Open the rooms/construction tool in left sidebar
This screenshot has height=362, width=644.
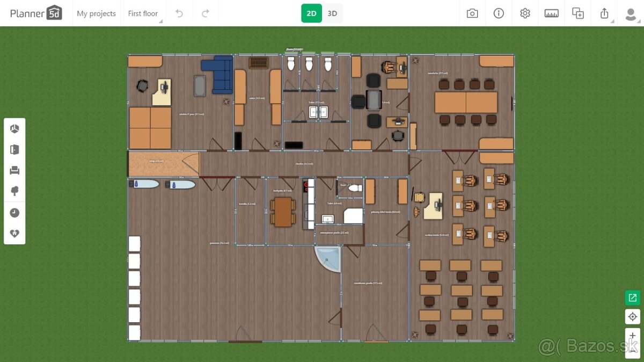(14, 128)
